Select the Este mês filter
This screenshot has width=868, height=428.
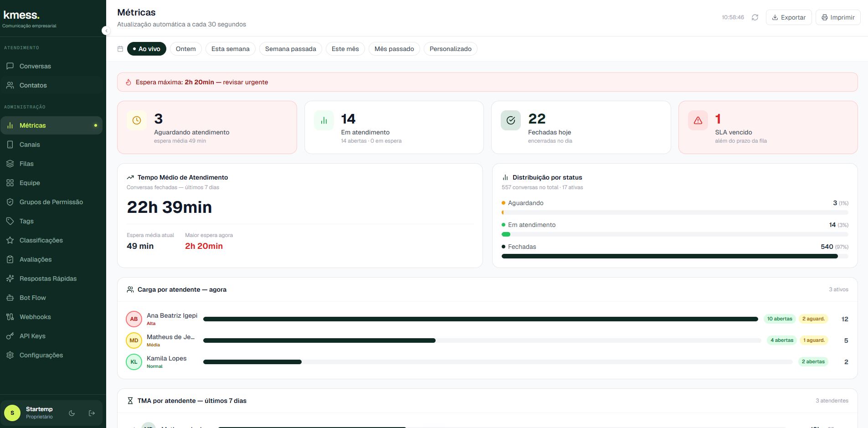345,49
